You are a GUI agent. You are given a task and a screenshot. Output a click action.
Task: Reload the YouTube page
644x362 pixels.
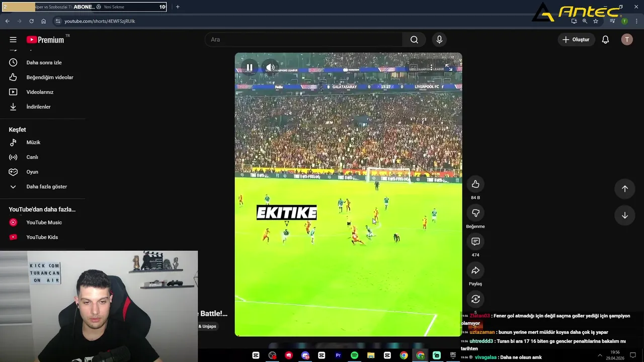(31, 21)
